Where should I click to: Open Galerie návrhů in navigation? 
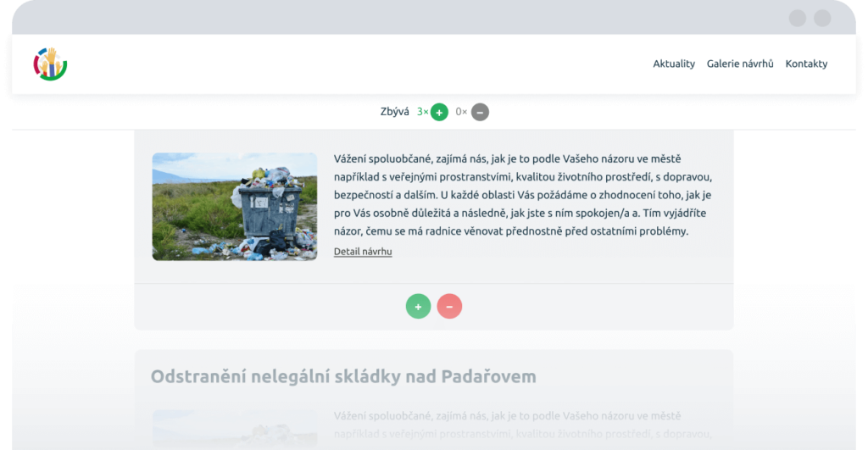click(x=740, y=64)
